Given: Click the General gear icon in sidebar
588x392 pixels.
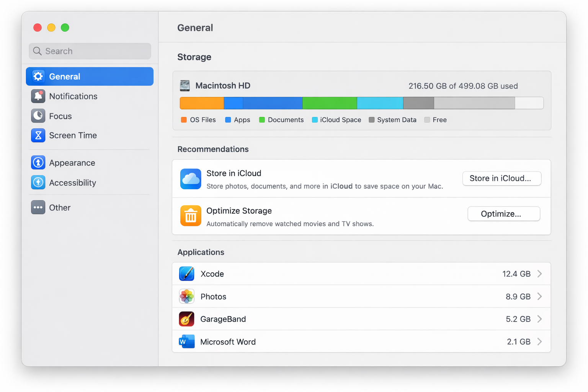Looking at the screenshot, I should [x=38, y=77].
